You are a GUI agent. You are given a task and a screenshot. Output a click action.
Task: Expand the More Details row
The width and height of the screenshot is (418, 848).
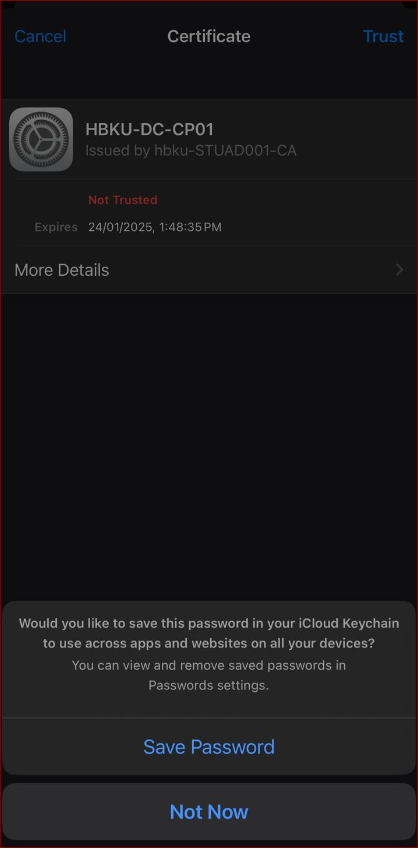click(x=209, y=270)
